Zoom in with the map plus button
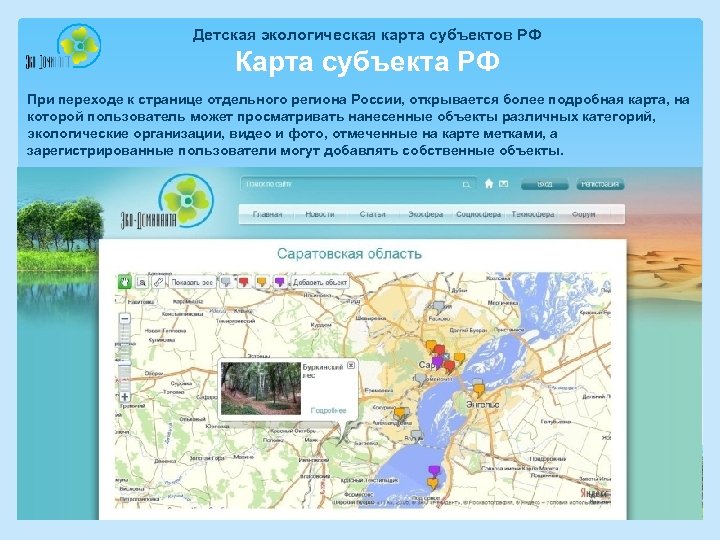 [x=125, y=397]
